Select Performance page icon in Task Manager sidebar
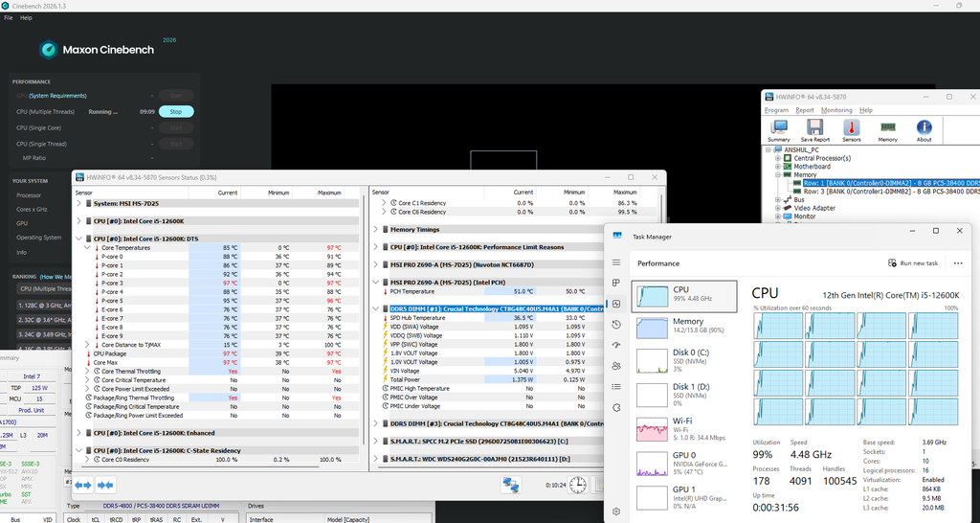 (x=616, y=304)
